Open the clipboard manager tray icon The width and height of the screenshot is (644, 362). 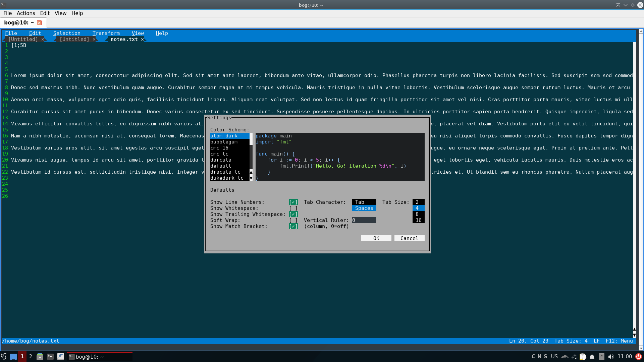tap(583, 357)
